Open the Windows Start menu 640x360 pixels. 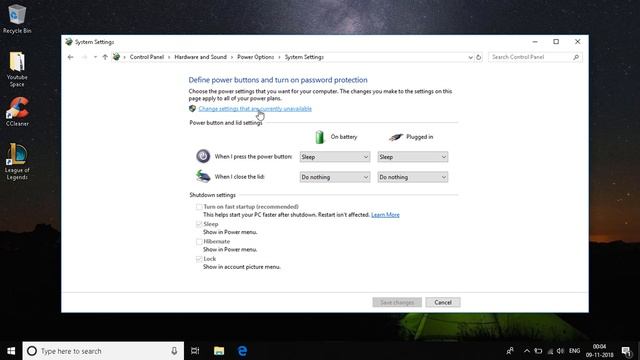point(11,351)
